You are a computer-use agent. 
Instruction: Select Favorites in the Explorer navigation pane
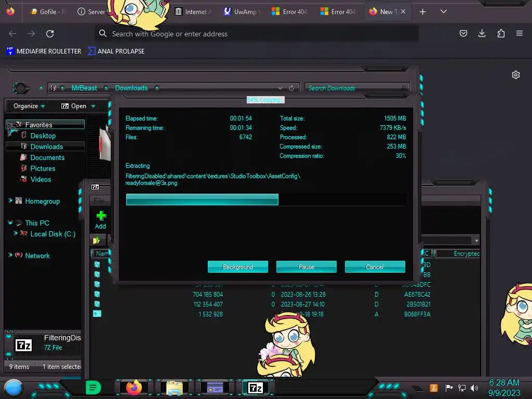coord(46,125)
